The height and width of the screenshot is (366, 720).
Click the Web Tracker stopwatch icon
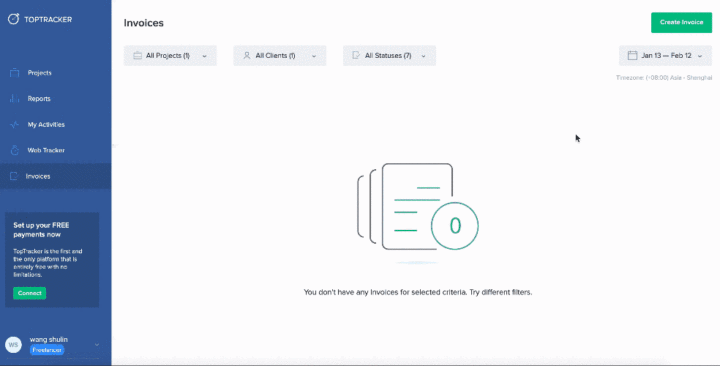[14, 150]
